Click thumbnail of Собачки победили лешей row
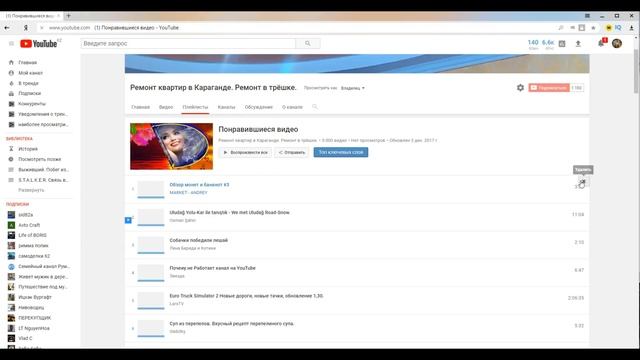This screenshot has height=360, width=640. click(151, 245)
